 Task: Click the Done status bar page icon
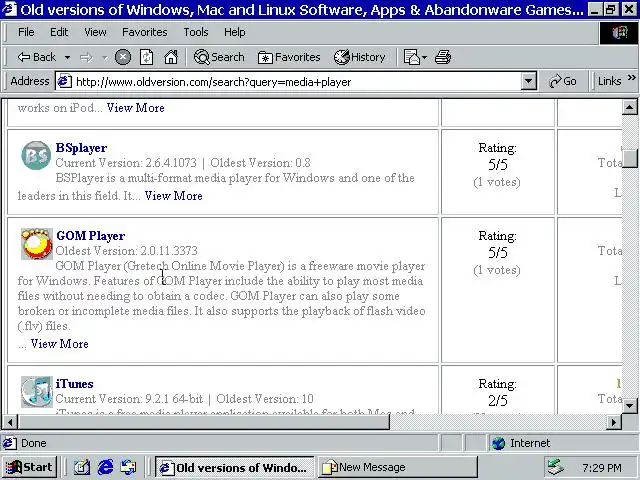10,443
